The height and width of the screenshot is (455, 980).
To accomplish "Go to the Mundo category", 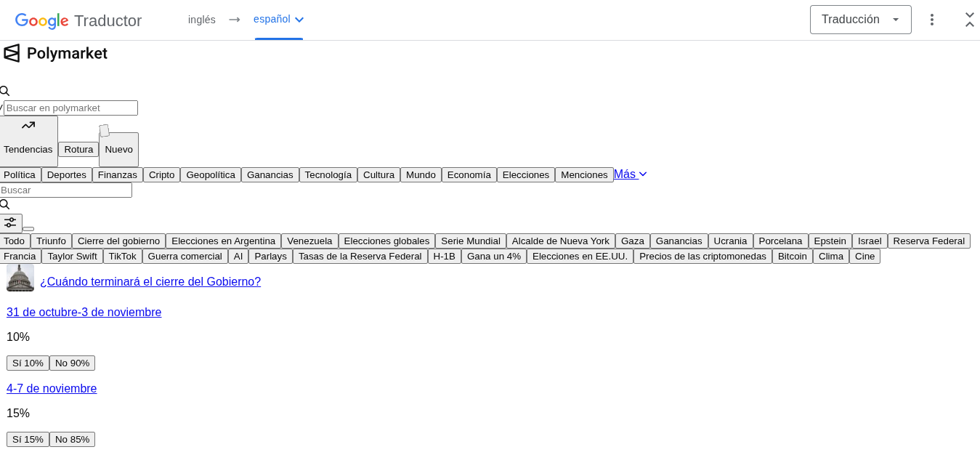I will (x=421, y=174).
